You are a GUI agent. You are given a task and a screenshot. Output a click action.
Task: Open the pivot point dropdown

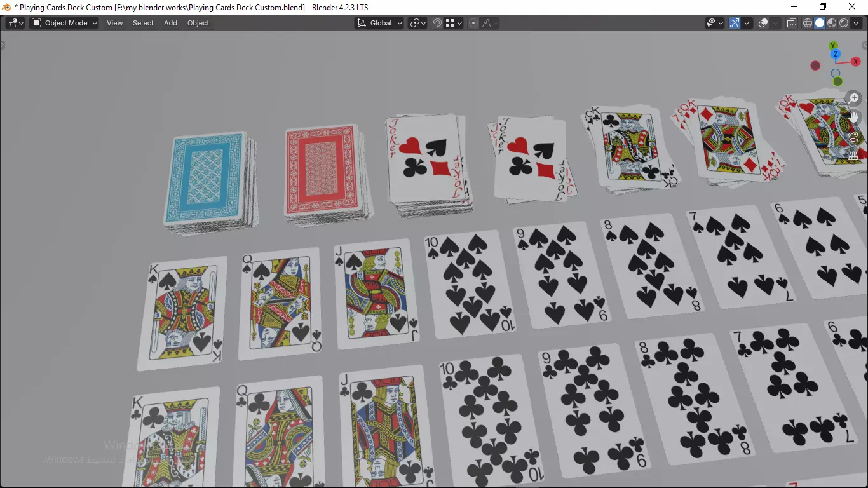[x=417, y=23]
